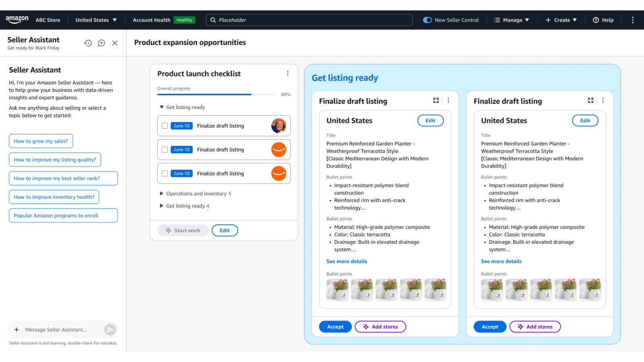Open the Product launch checklist overflow menu
This screenshot has width=644, height=362.
click(x=288, y=73)
